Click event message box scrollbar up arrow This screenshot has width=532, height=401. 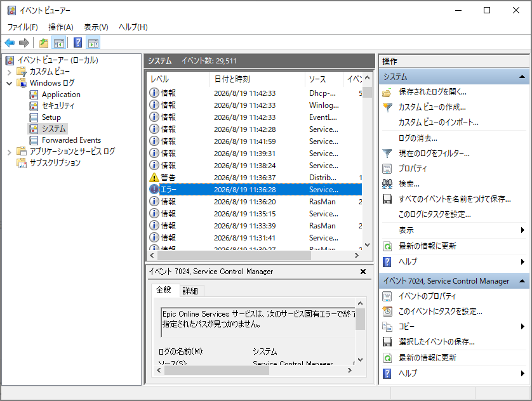tap(361, 303)
